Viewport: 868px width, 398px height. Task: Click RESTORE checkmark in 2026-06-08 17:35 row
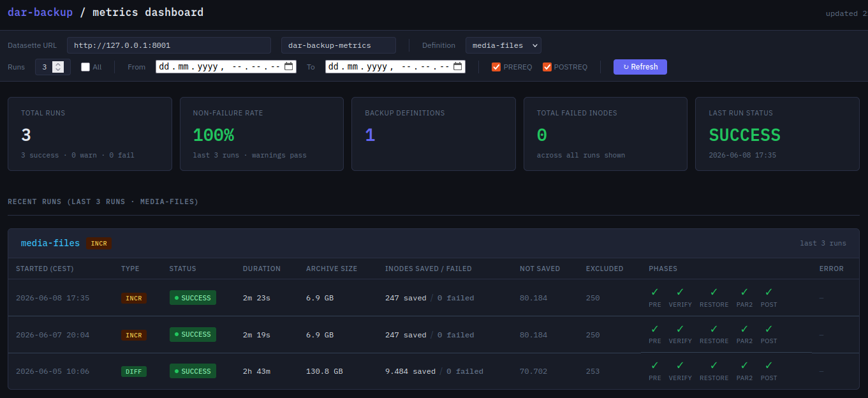pos(714,292)
